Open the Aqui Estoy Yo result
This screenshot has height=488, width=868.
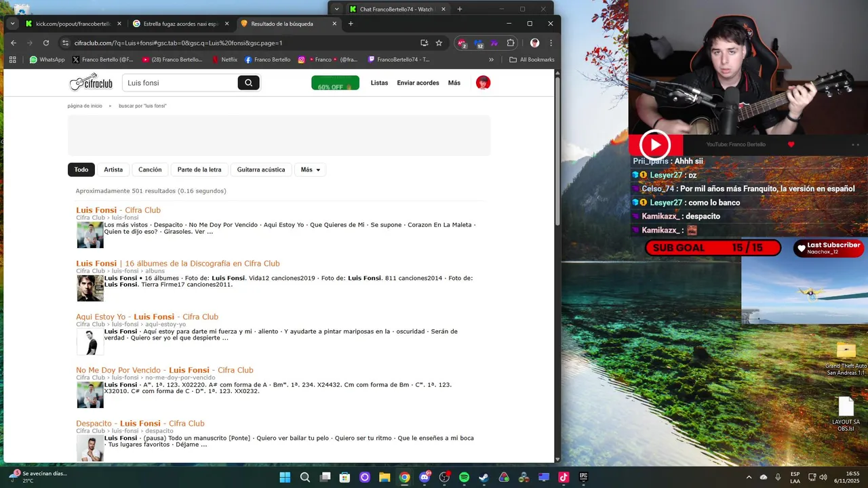(147, 317)
